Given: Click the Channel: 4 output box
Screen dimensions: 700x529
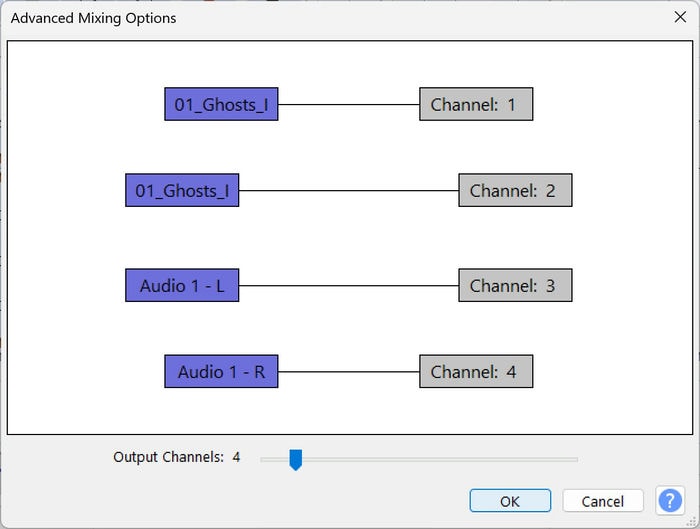Looking at the screenshot, I should [475, 372].
